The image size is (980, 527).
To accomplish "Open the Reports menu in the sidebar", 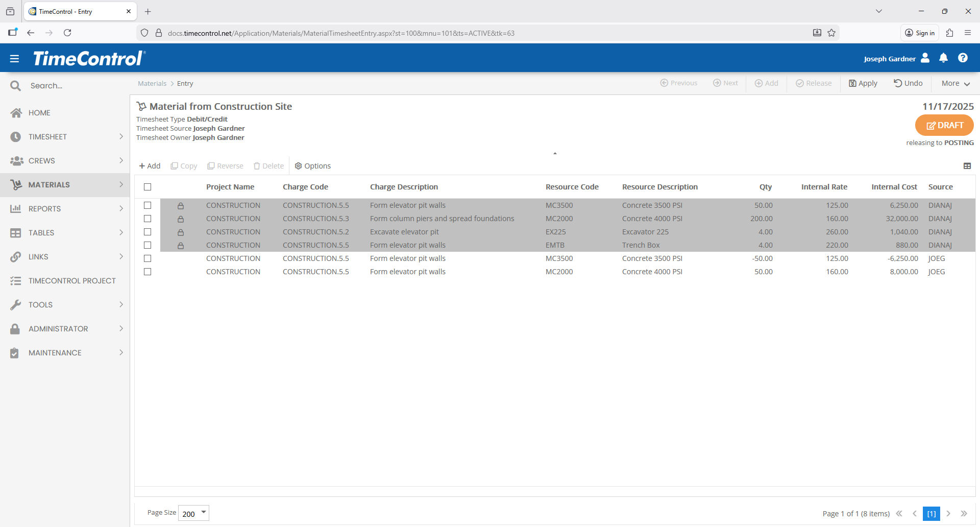I will tap(45, 209).
